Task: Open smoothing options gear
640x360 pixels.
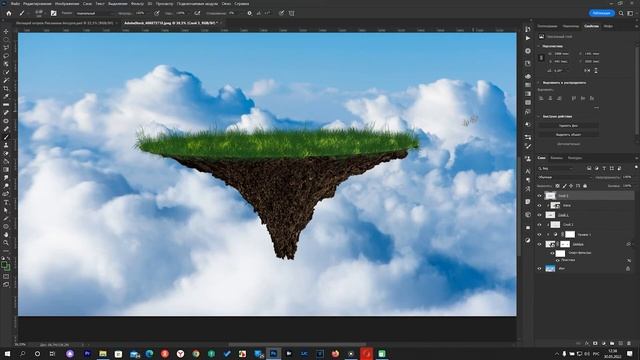Action: click(x=249, y=13)
